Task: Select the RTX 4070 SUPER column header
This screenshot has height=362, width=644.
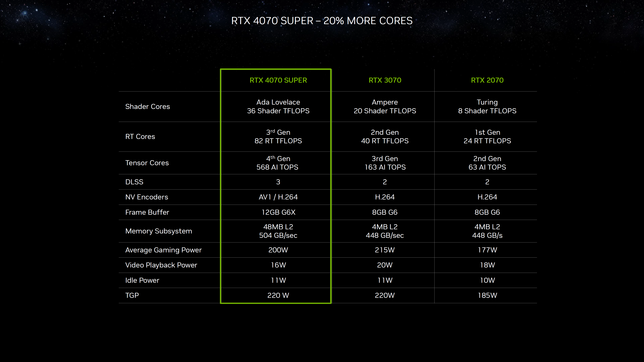Action: click(x=278, y=80)
